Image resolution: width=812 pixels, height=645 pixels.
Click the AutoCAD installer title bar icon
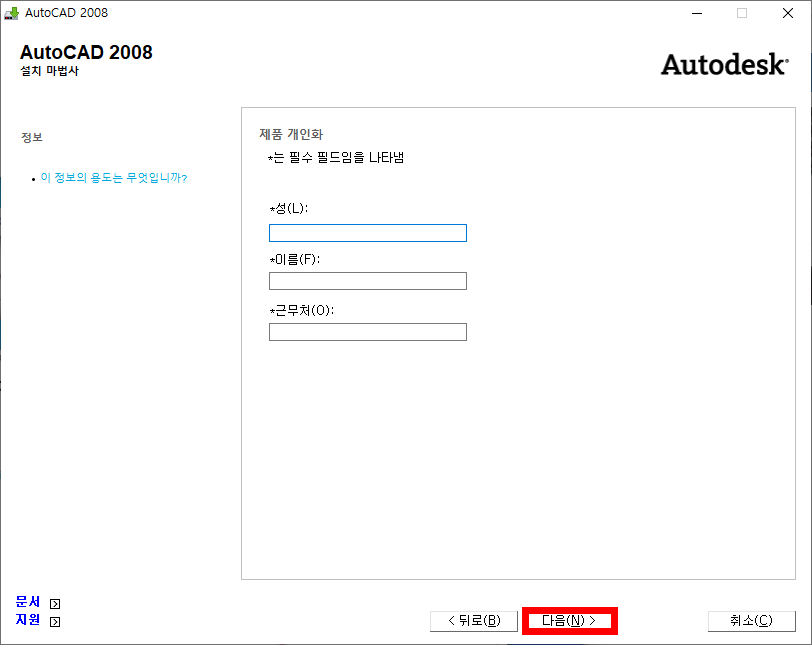pos(11,13)
